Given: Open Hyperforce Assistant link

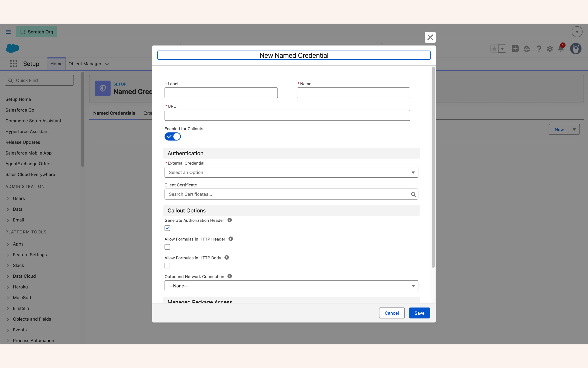Looking at the screenshot, I should (x=27, y=131).
